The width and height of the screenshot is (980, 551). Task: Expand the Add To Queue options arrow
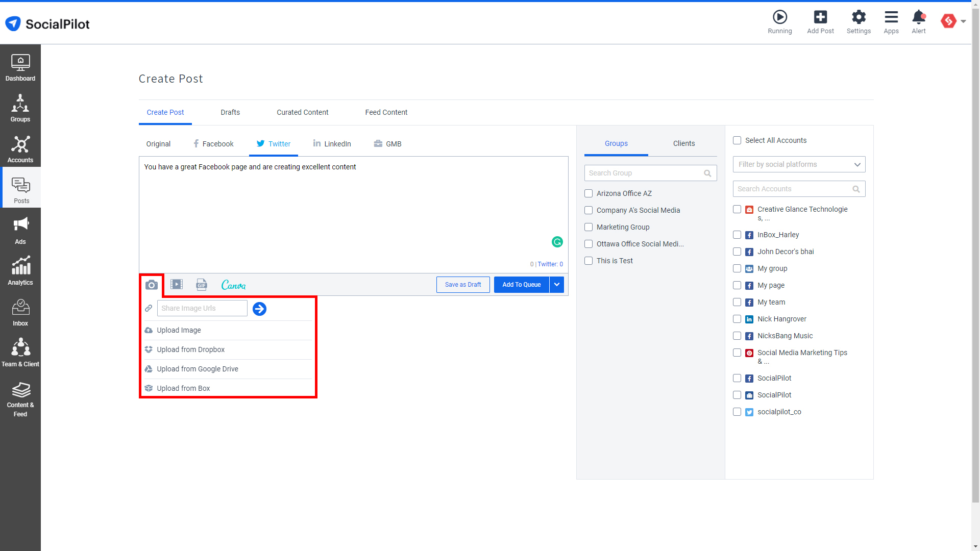click(557, 284)
